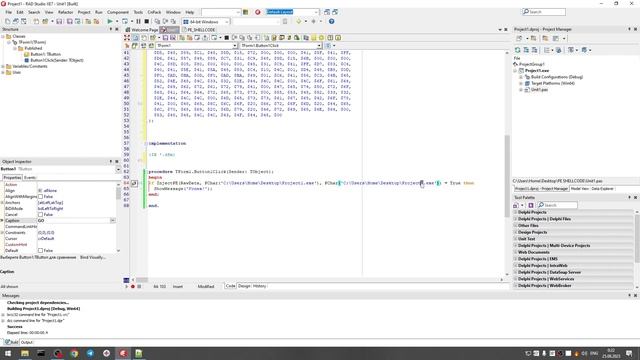Open the Tools menu
Viewport: 640px width, 360px height.
click(138, 12)
